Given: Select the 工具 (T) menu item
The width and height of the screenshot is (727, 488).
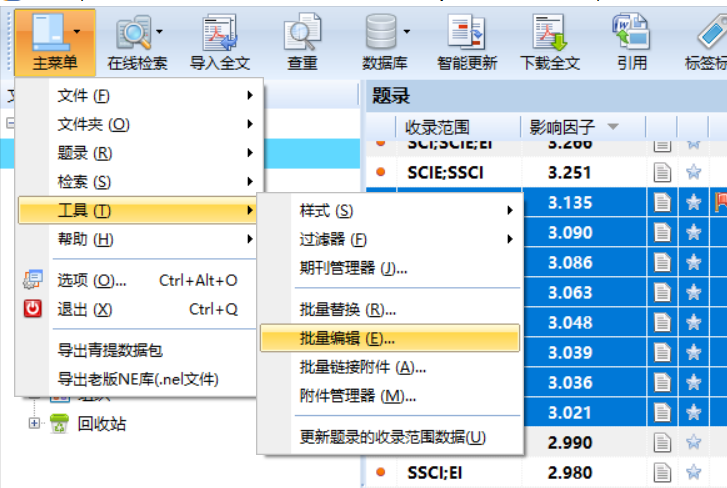Looking at the screenshot, I should coord(137,210).
